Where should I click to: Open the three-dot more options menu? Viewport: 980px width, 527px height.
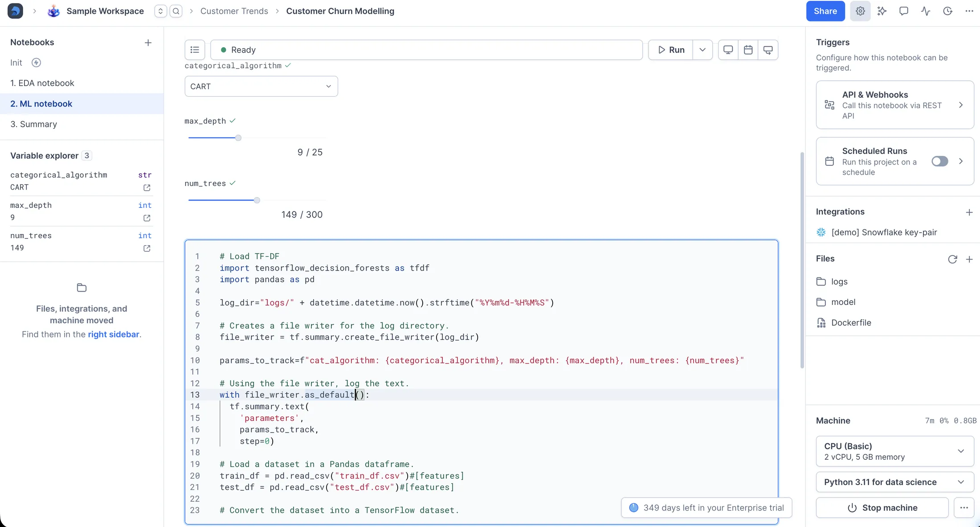click(969, 11)
